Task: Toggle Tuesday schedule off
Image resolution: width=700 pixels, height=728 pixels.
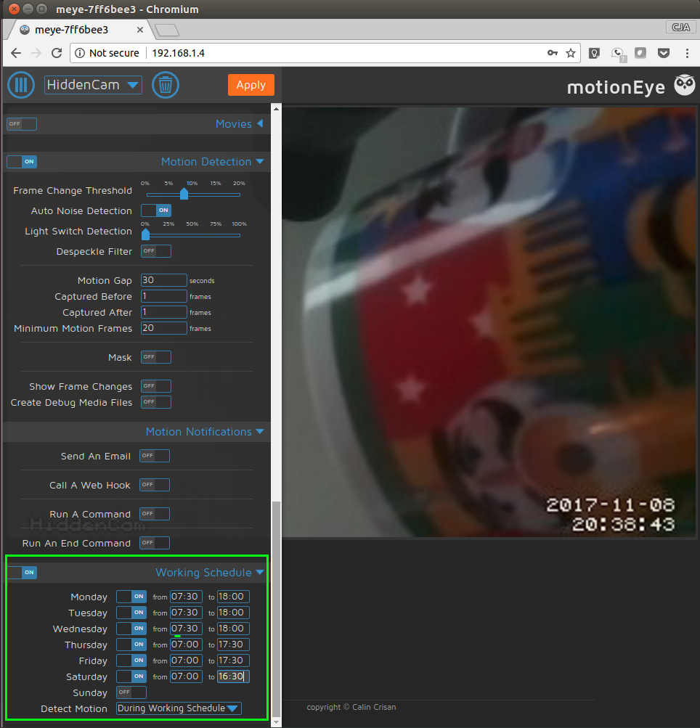Action: (x=131, y=613)
